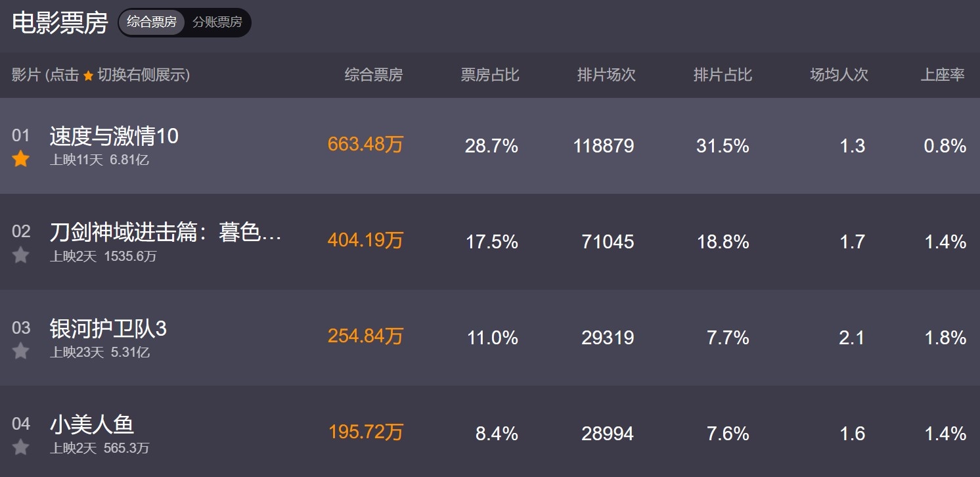This screenshot has width=980, height=477.
Task: Click the 电影票房 heading
Action: 60,23
